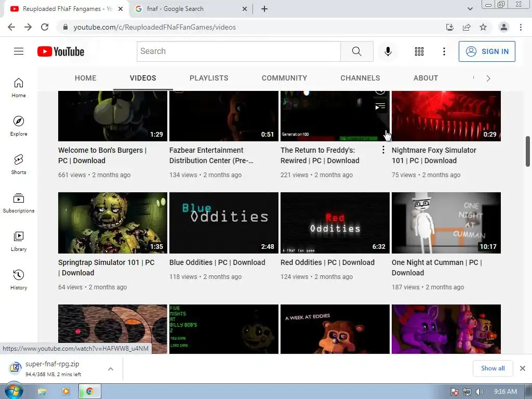Expand Chrome tab search dropdown

click(470, 9)
